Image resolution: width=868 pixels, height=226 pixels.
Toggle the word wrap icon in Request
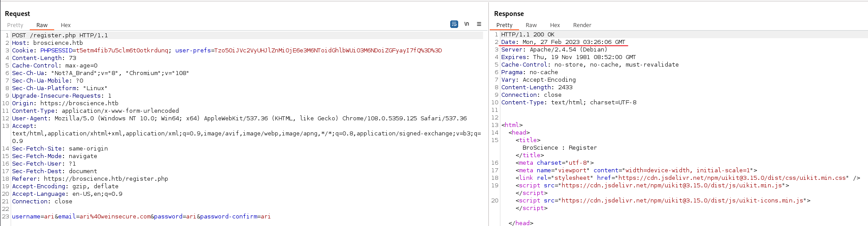(x=454, y=24)
